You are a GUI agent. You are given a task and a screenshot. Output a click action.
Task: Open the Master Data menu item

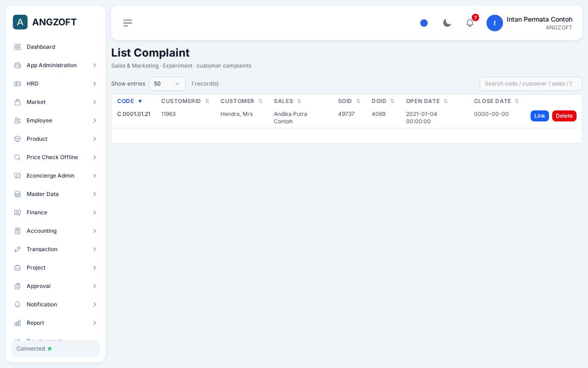tap(56, 194)
